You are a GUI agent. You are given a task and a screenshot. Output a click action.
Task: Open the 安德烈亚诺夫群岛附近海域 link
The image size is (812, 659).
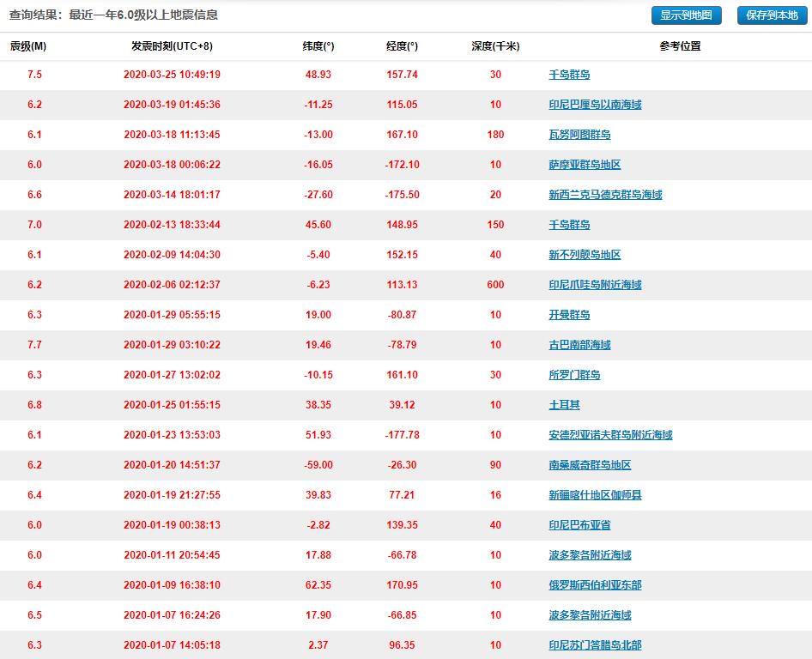tap(610, 435)
